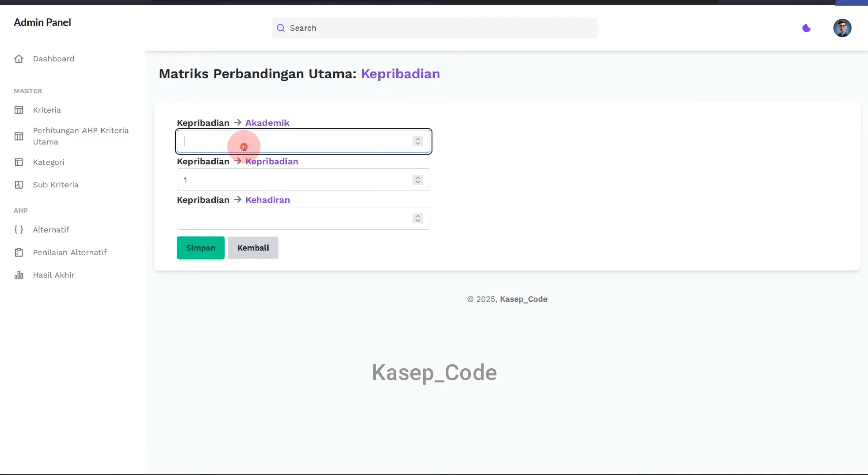Viewport: 868px width, 475px height.
Task: Click the purple Kepribadian page heading
Action: (400, 74)
